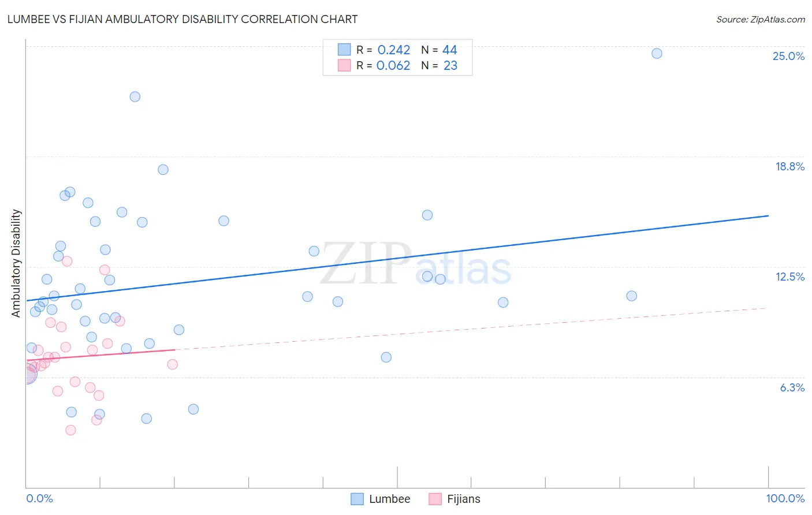Viewport: 812px width, 515px height.
Task: Click the Lumbee legend color swatch at bottom
Action: click(x=357, y=499)
